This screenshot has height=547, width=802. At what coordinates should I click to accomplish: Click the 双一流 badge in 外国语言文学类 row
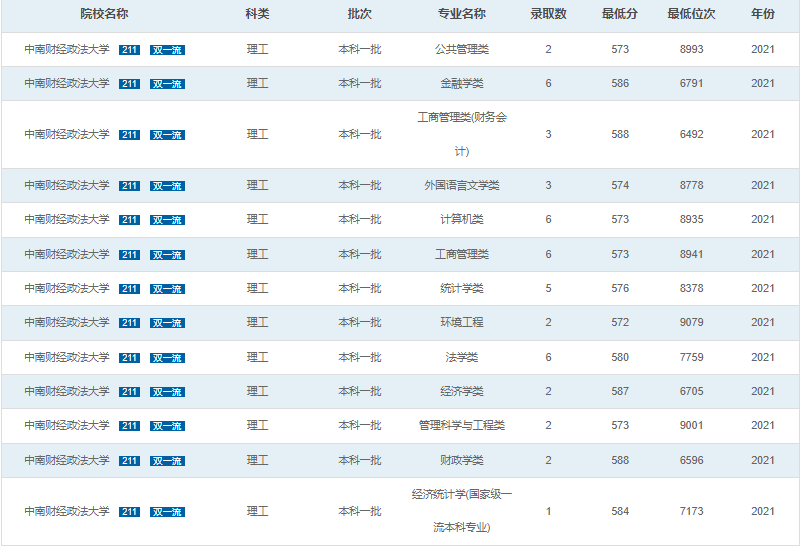pos(167,186)
